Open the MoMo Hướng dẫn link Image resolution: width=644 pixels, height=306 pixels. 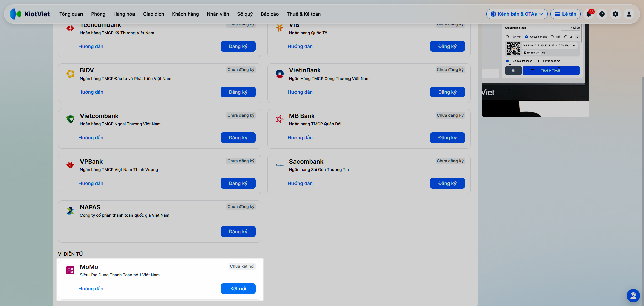click(x=91, y=289)
